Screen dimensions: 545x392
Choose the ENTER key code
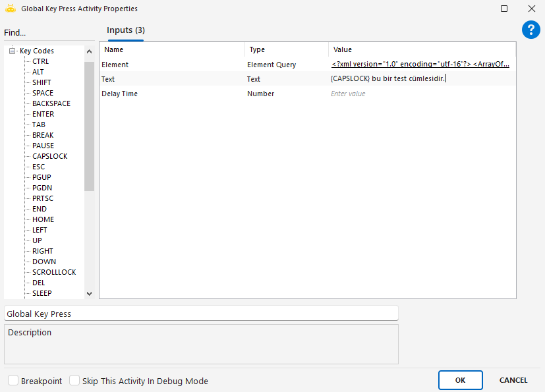(43, 114)
